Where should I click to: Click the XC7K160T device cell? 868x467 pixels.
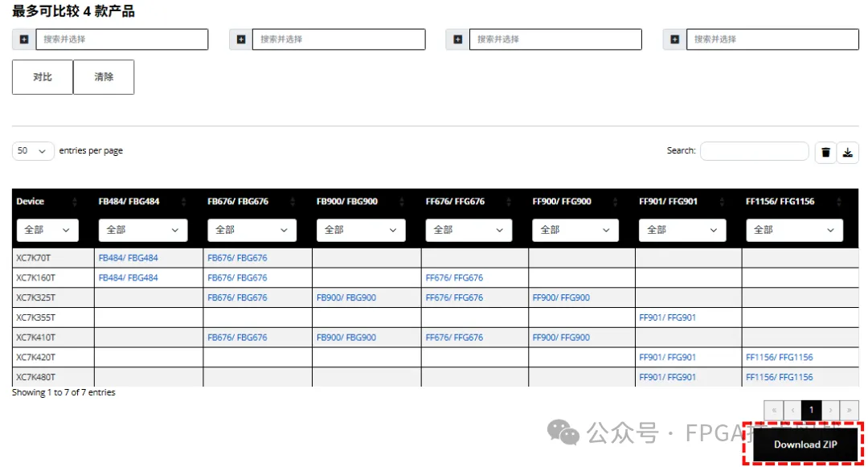(x=53, y=278)
